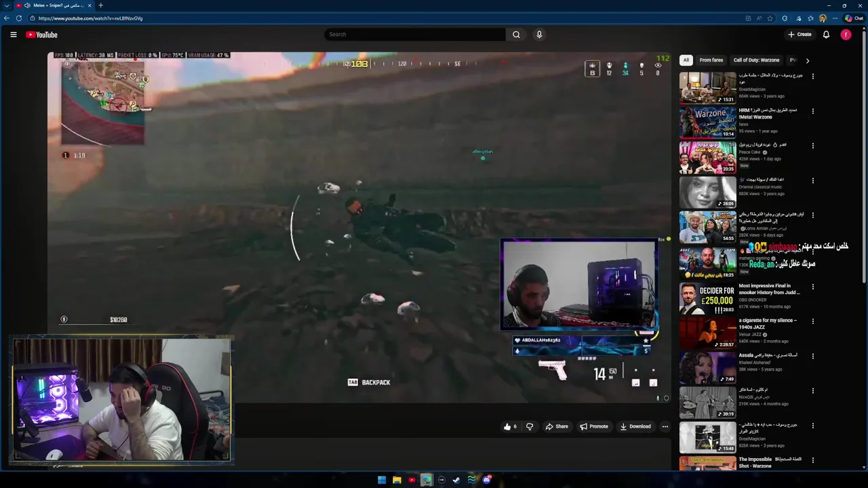
Task: Open options for the Peace Cake video
Action: (x=812, y=146)
